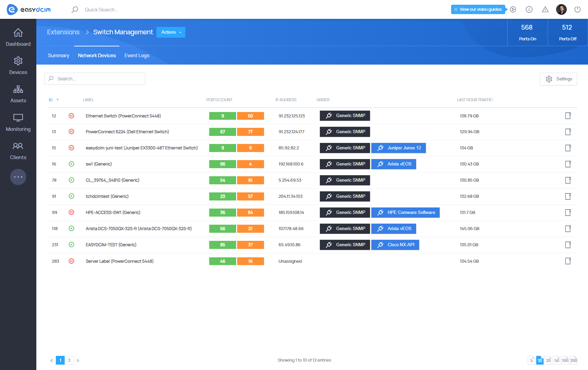Open Assets section in sidebar

18,94
